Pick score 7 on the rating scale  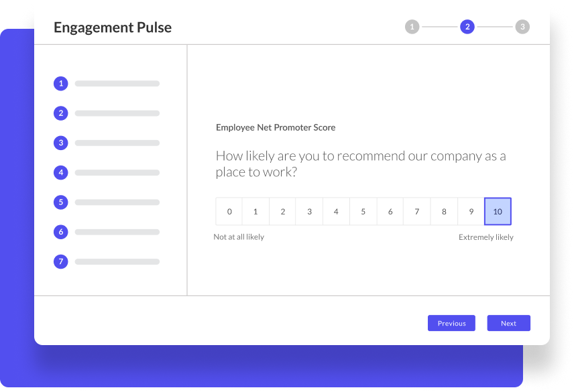[x=416, y=211]
